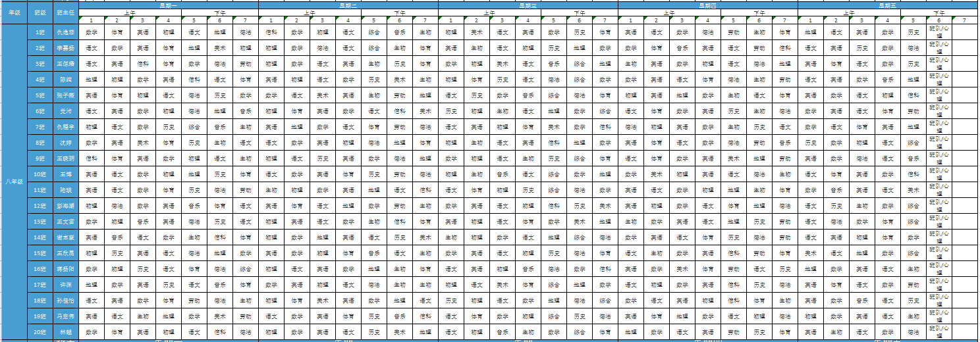Screen dimensions: 980x342
Task: Select the 17班 class cell
Action: point(40,284)
